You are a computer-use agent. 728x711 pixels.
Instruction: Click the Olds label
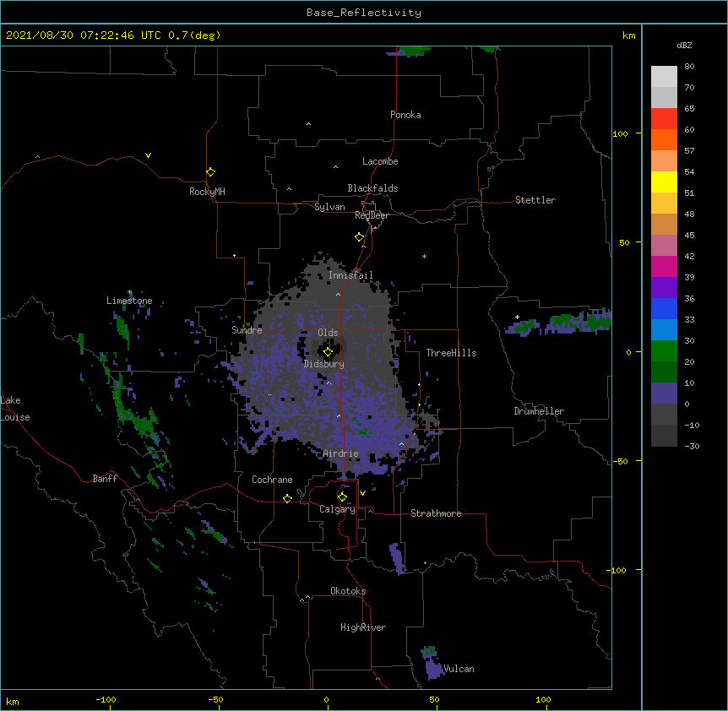click(x=328, y=333)
